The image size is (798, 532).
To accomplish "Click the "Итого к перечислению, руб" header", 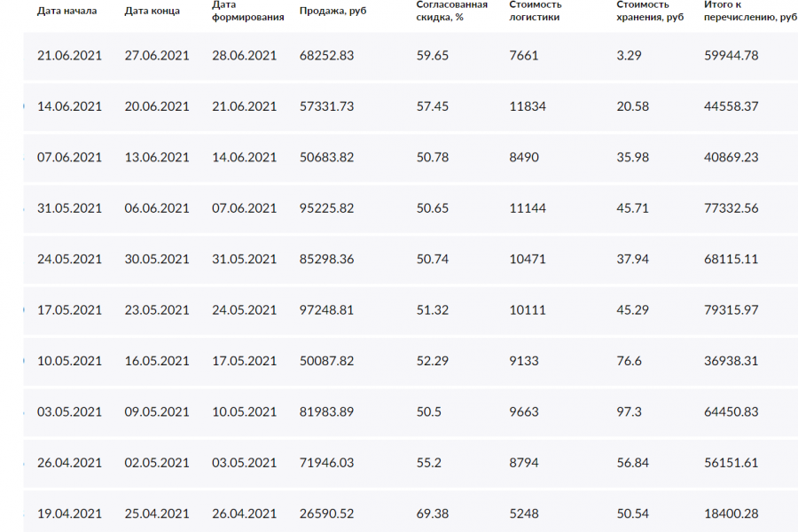I will [x=744, y=11].
